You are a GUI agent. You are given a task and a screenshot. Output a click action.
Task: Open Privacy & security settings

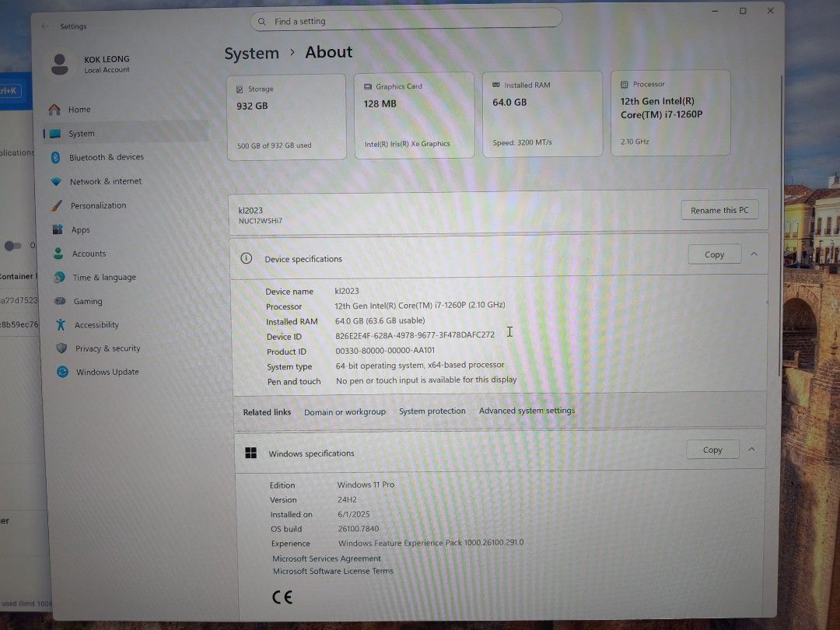pos(131,348)
